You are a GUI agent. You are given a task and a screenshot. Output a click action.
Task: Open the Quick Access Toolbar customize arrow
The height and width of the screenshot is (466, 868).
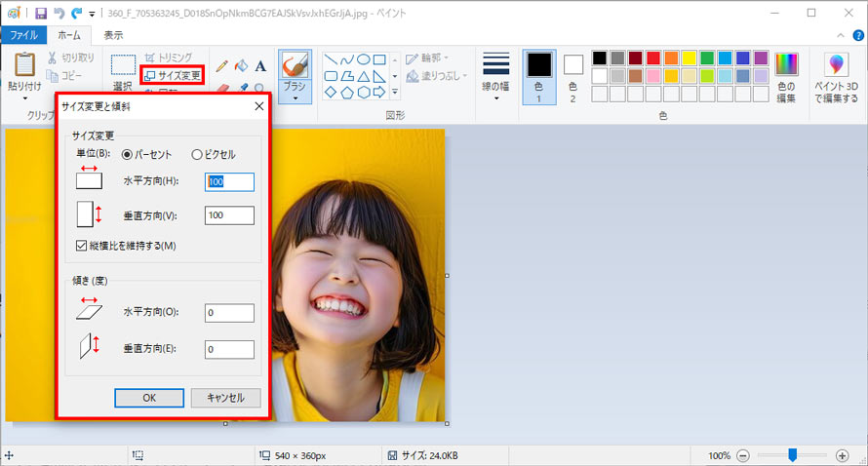tap(92, 14)
